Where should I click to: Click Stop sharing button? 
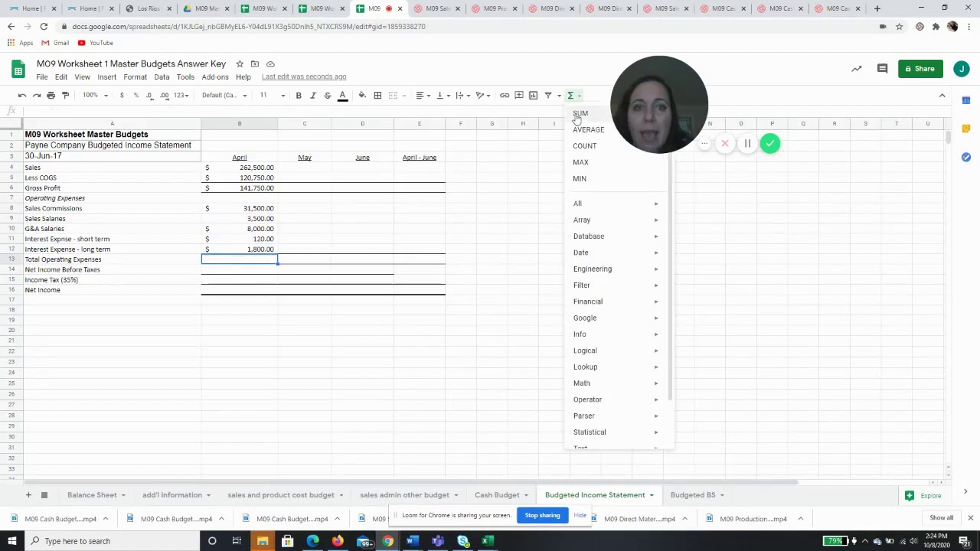pos(542,515)
